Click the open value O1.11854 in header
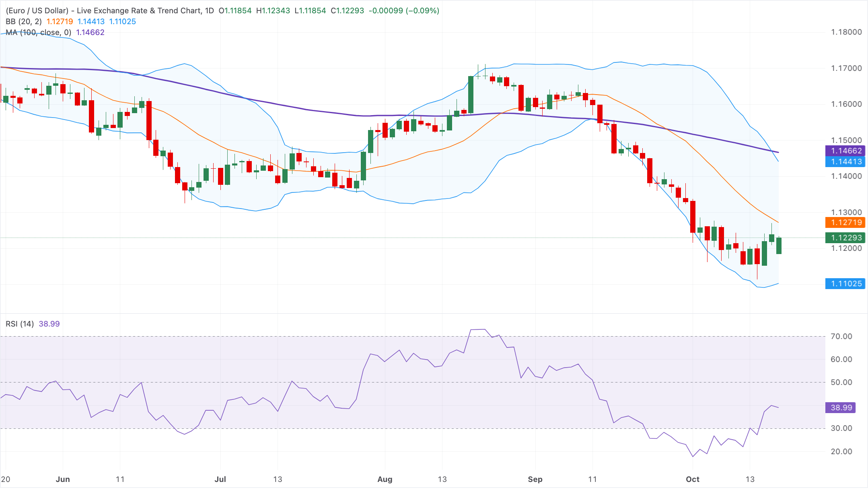Viewport: 868px width, 492px height. pyautogui.click(x=235, y=10)
